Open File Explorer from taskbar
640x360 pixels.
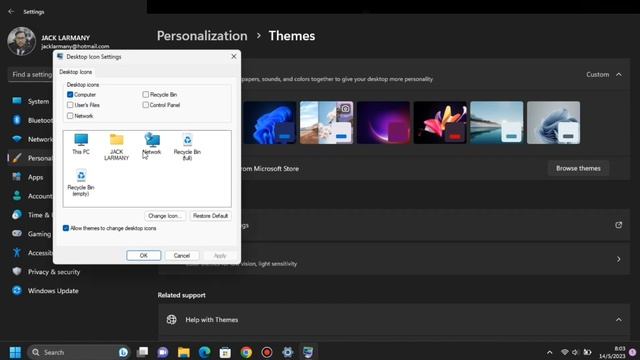(184, 352)
